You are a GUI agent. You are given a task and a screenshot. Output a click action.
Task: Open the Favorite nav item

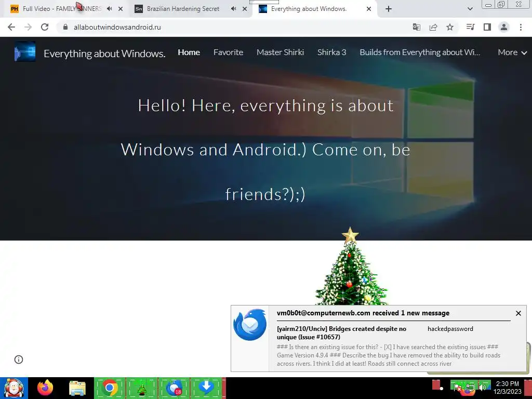(229, 52)
